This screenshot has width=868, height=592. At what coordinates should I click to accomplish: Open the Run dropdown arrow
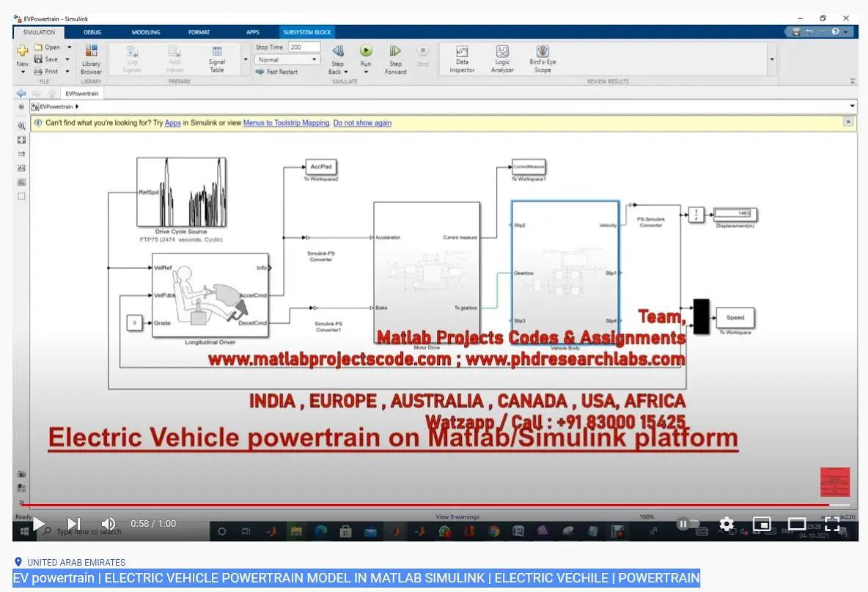pos(366,72)
